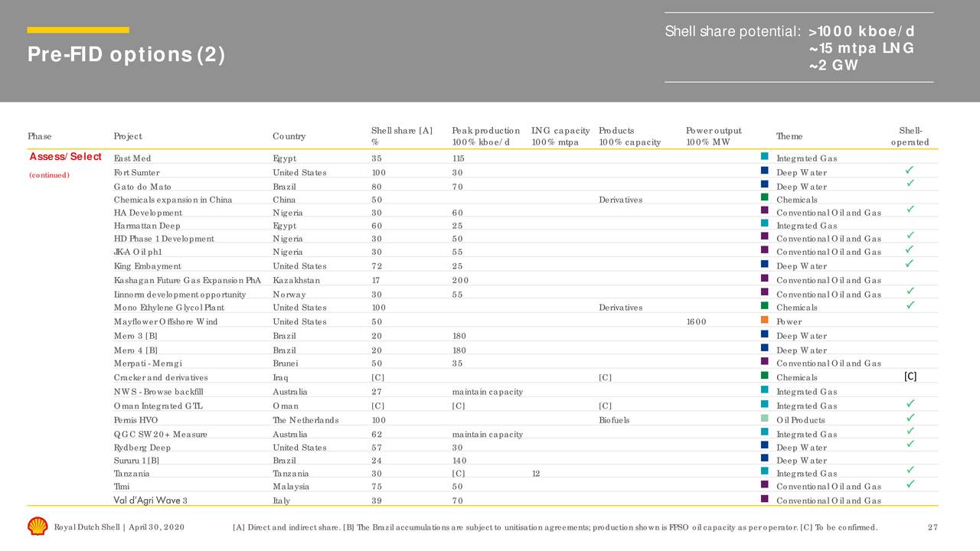Click 'Merpati - Meragi' project name
This screenshot has height=551, width=980.
tap(148, 364)
